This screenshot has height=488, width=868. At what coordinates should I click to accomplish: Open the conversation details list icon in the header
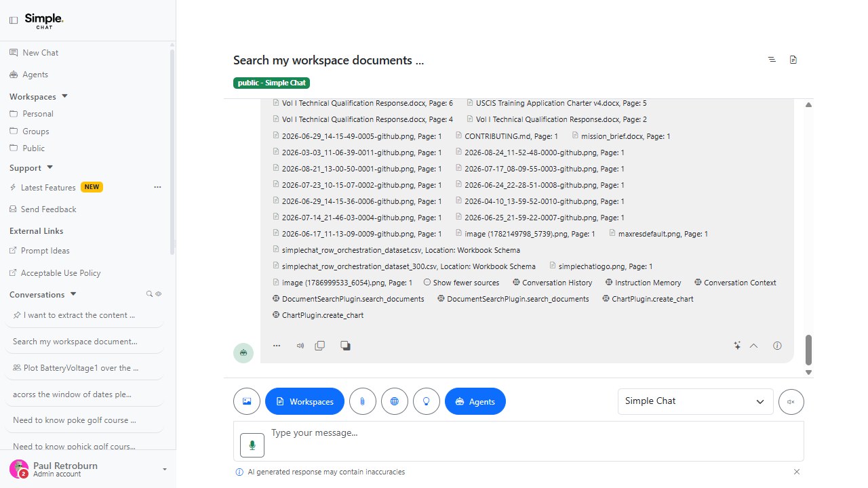pyautogui.click(x=772, y=60)
